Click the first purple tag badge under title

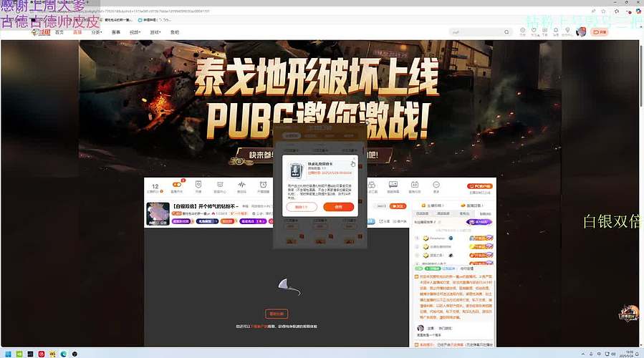pos(181,221)
